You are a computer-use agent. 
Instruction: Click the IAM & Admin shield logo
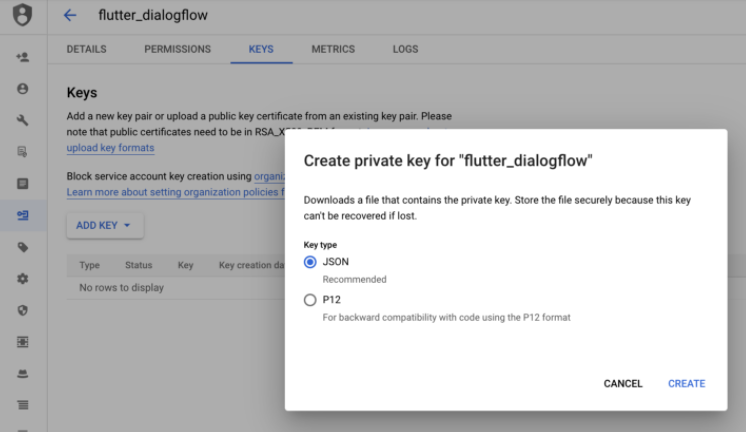click(22, 16)
